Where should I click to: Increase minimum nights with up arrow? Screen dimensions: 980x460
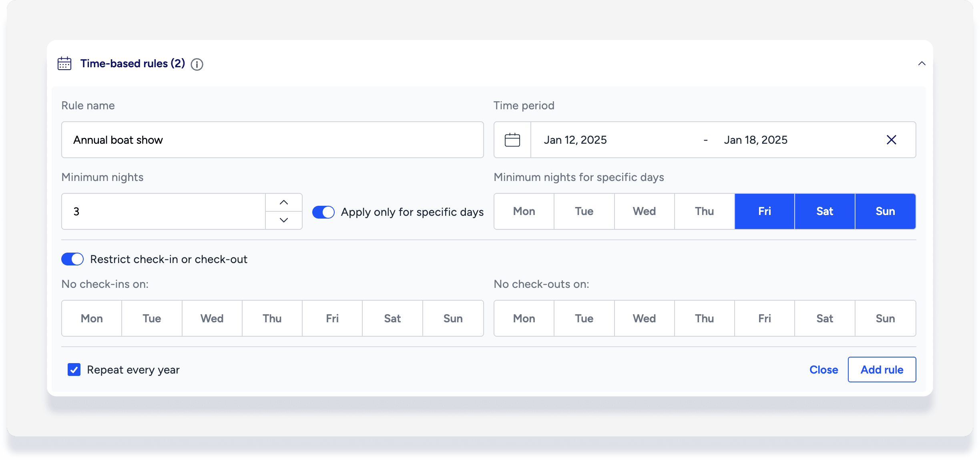[284, 203]
